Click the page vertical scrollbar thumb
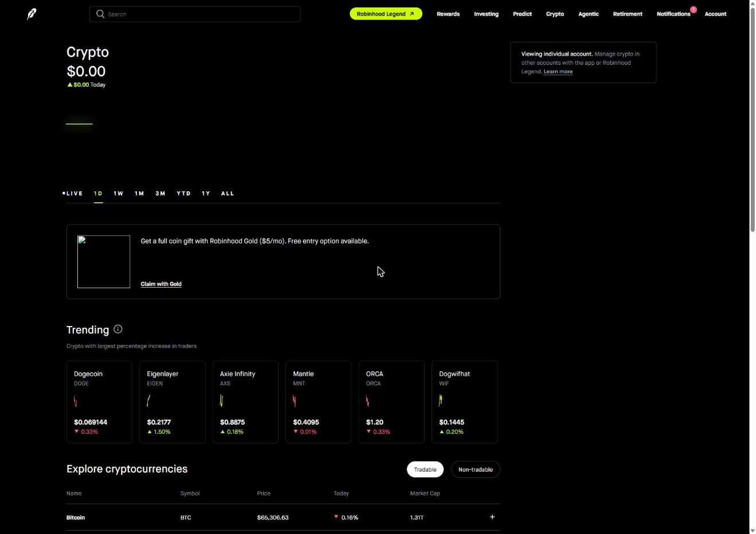 click(x=753, y=119)
